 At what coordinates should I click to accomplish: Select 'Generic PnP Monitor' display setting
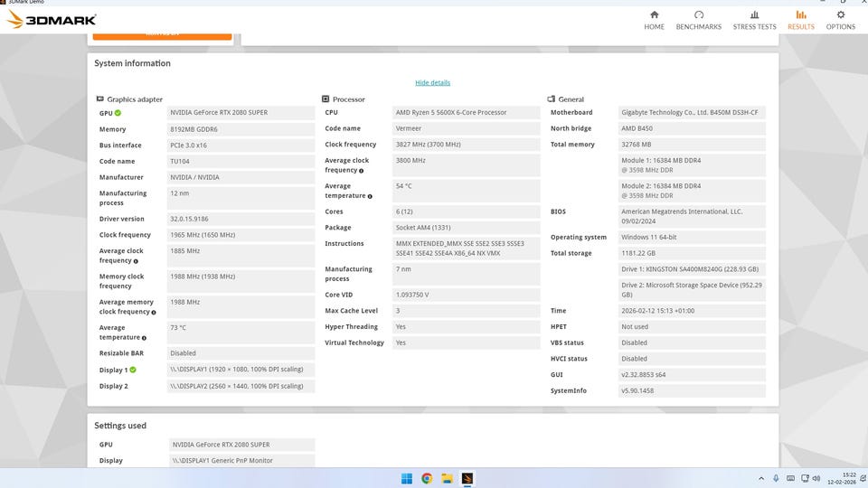click(242, 461)
